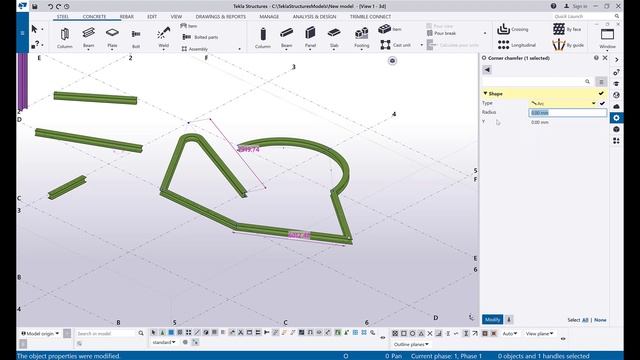Viewport: 640px width, 360px height.
Task: Click the view rotation handle in model view
Action: click(392, 61)
